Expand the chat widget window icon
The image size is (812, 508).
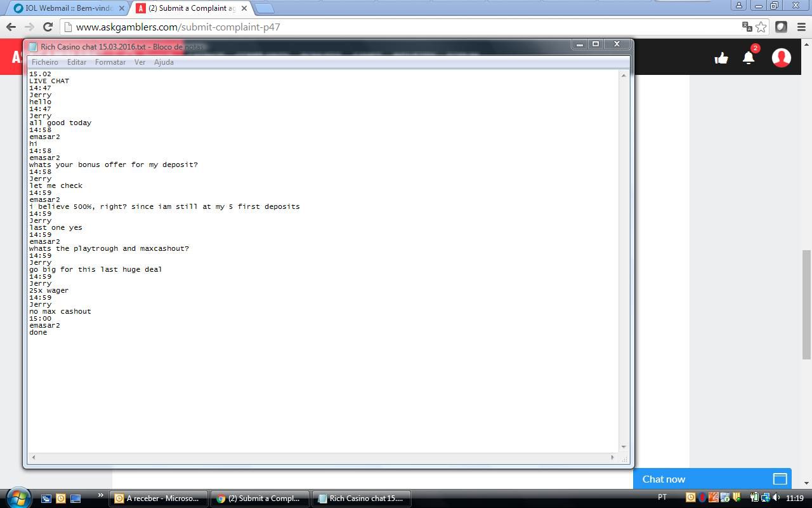(780, 479)
